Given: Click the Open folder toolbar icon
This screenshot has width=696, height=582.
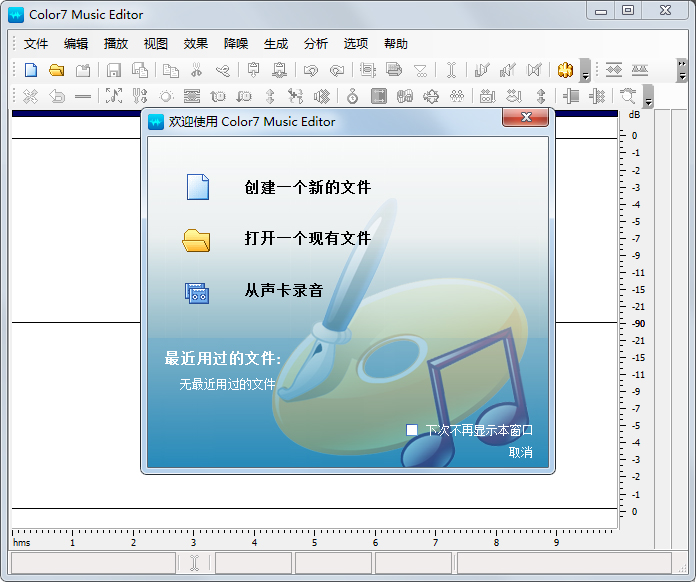Looking at the screenshot, I should tap(57, 70).
